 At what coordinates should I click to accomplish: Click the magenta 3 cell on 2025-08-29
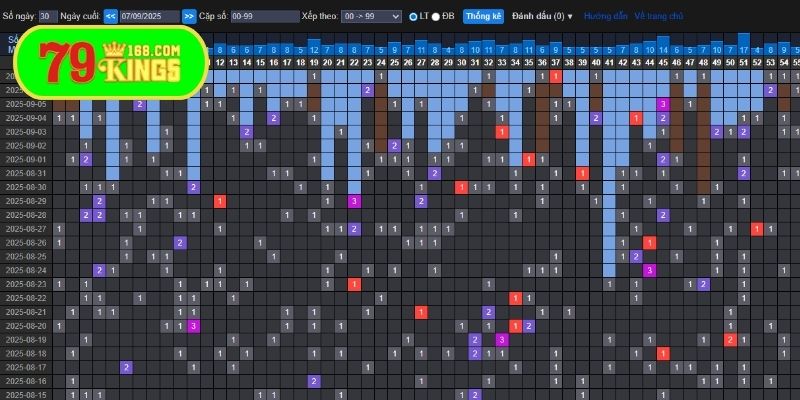(354, 201)
